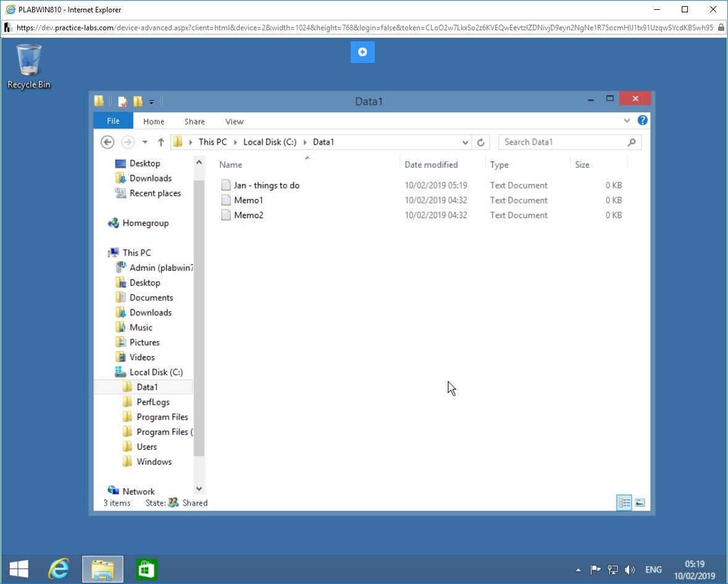This screenshot has height=584, width=728.
Task: Switch to the View ribbon tab
Action: [x=235, y=121]
